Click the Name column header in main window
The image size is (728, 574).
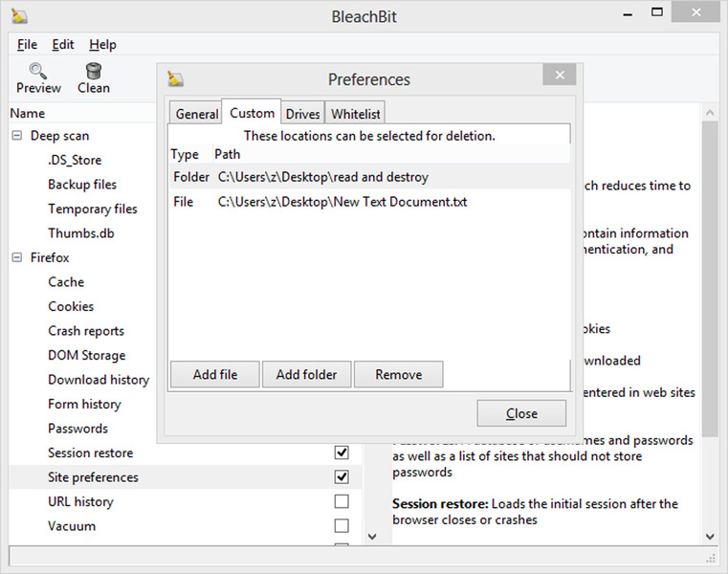pos(28,113)
